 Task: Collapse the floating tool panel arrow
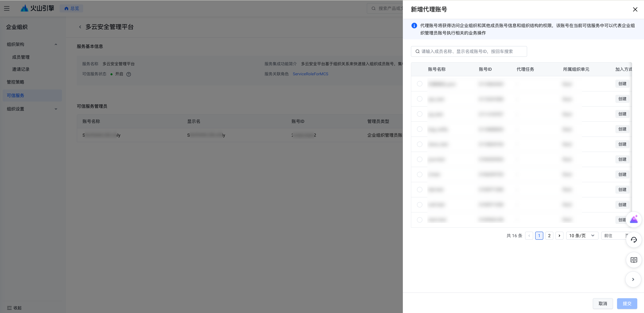[x=633, y=279]
